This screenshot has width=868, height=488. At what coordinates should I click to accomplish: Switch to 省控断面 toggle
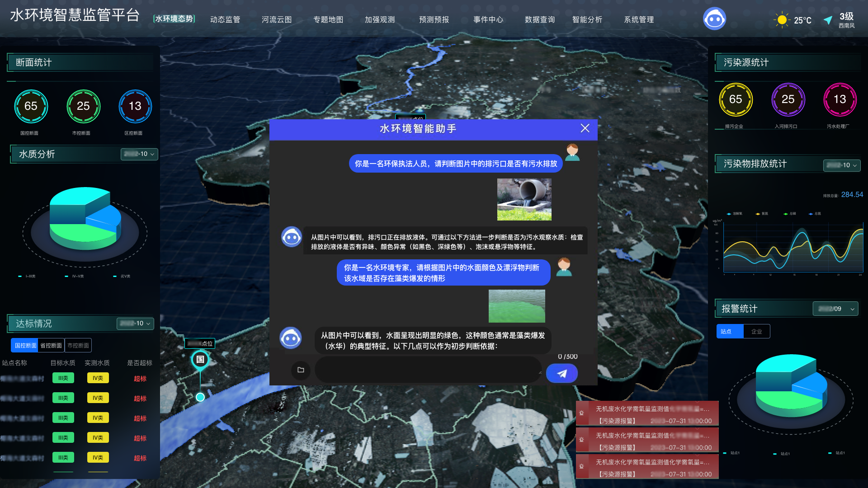click(51, 345)
